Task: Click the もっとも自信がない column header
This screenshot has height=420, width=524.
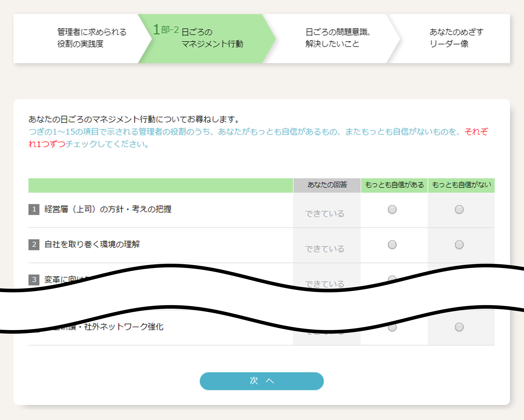Action: [x=461, y=185]
